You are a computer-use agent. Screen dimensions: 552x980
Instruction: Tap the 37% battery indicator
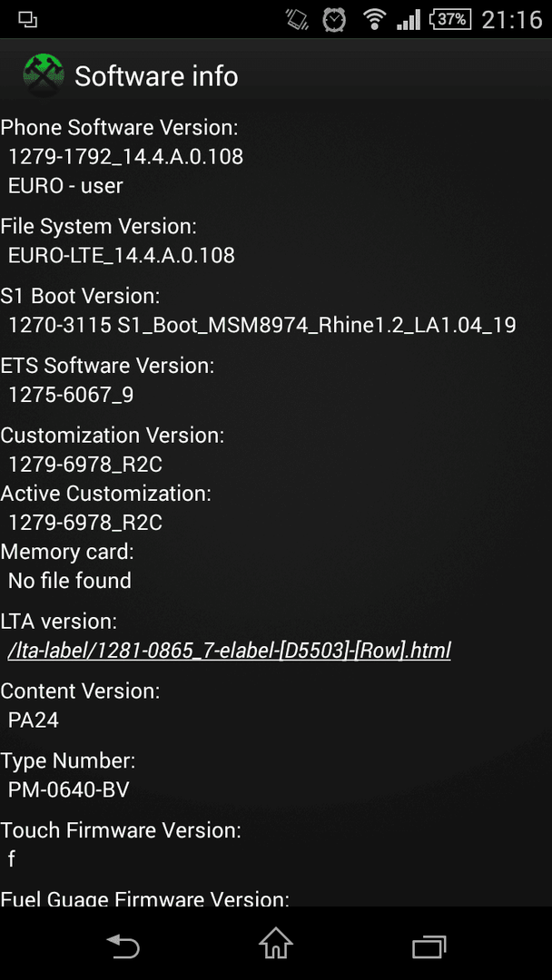[x=450, y=19]
